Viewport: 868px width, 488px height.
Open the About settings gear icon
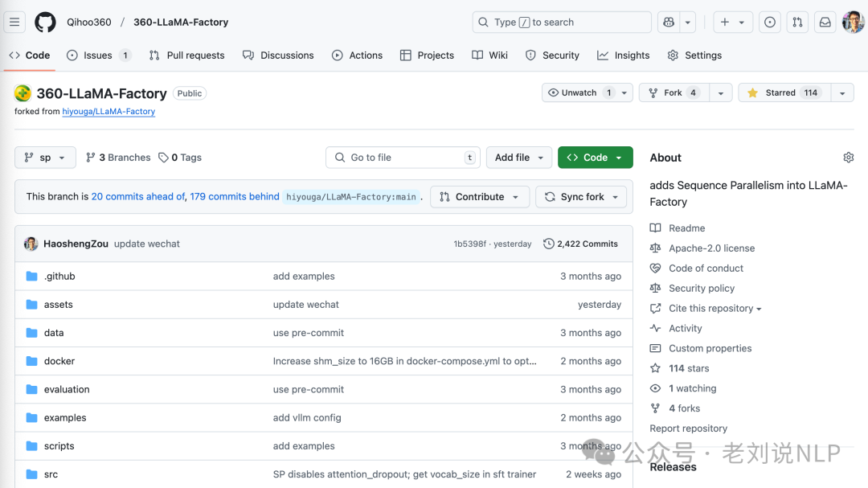pos(848,158)
